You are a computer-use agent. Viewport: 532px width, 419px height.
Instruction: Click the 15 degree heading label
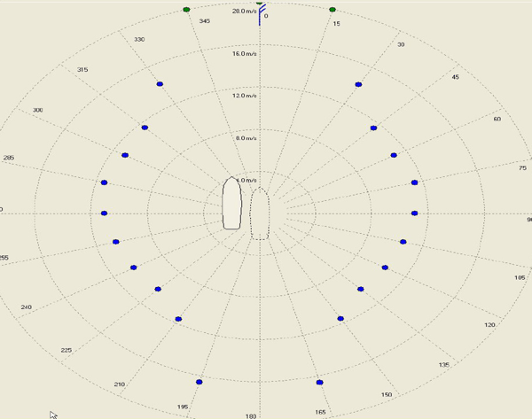tap(336, 24)
